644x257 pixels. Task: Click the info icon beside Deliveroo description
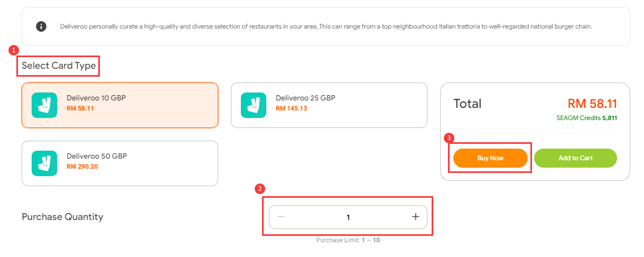pyautogui.click(x=41, y=26)
